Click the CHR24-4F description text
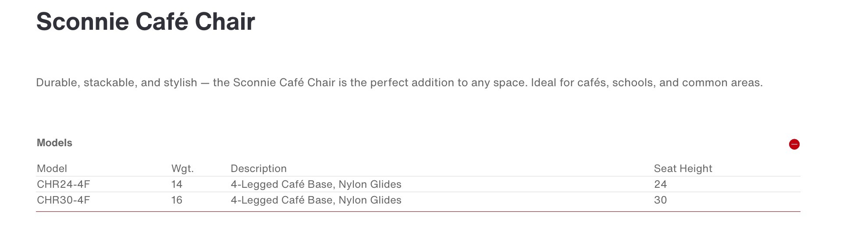868x246 pixels. pyautogui.click(x=316, y=184)
